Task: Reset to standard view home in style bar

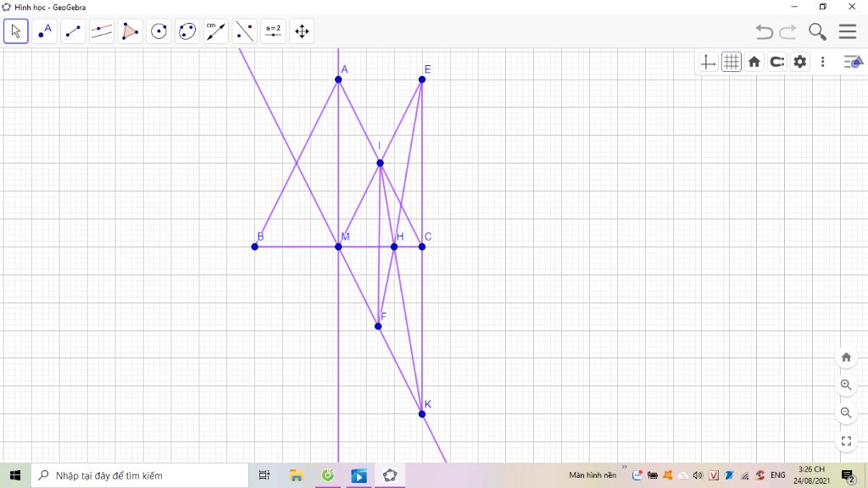Action: (x=754, y=62)
